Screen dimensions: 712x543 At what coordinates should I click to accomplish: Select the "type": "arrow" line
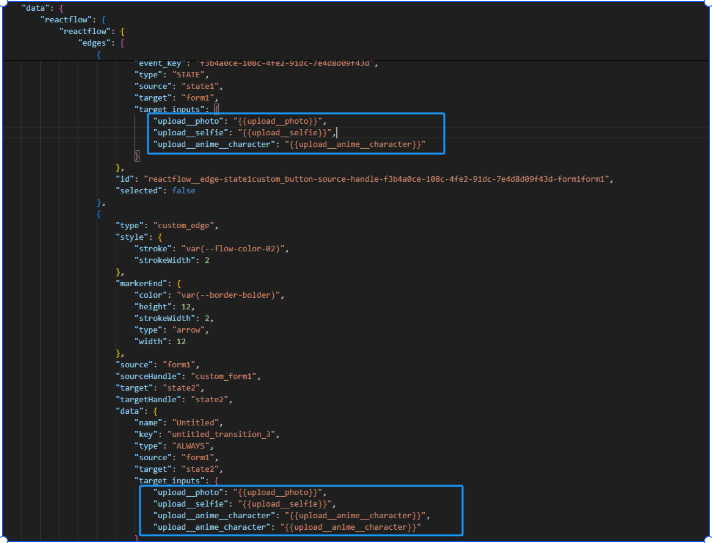coord(172,330)
